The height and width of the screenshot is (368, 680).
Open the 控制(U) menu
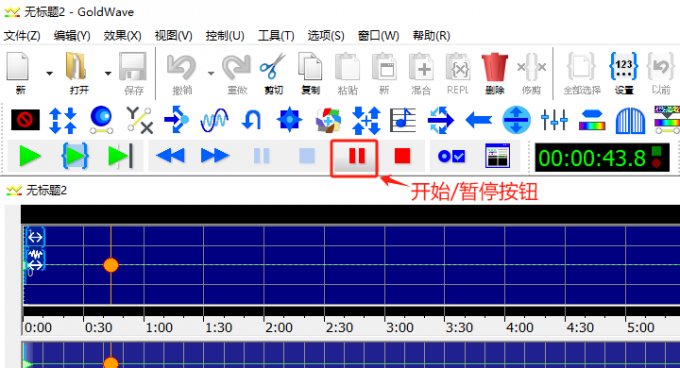225,36
